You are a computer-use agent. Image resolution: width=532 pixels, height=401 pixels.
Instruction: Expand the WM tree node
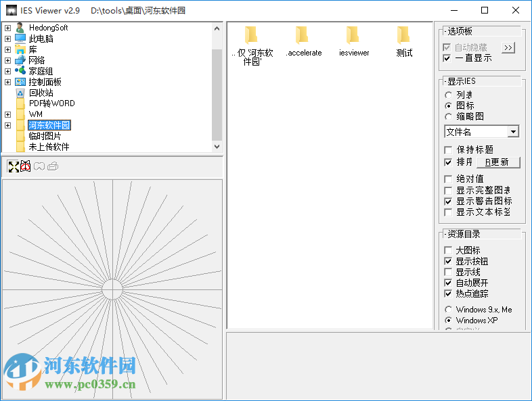(8, 114)
